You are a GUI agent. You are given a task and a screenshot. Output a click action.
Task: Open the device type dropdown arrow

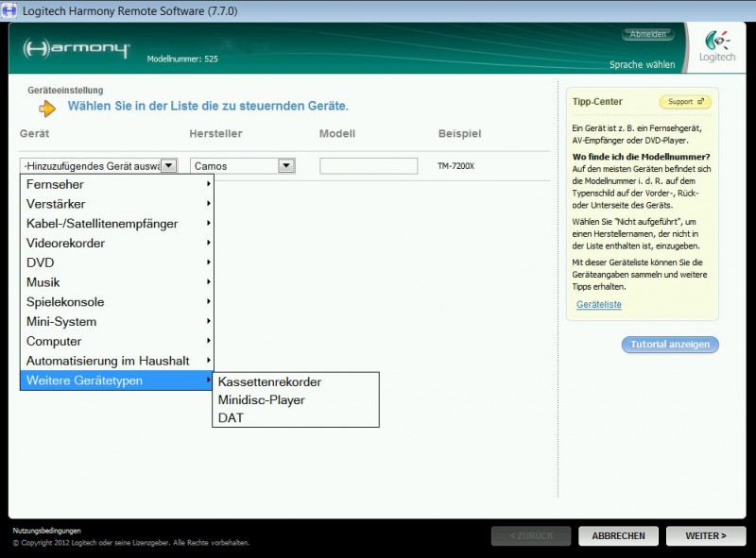coord(168,165)
